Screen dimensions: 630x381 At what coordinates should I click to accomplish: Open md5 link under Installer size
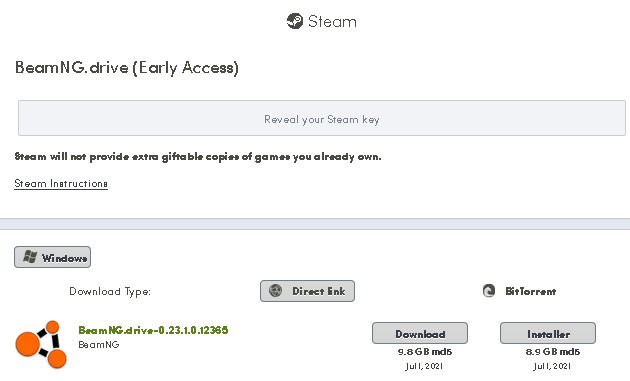click(x=569, y=352)
